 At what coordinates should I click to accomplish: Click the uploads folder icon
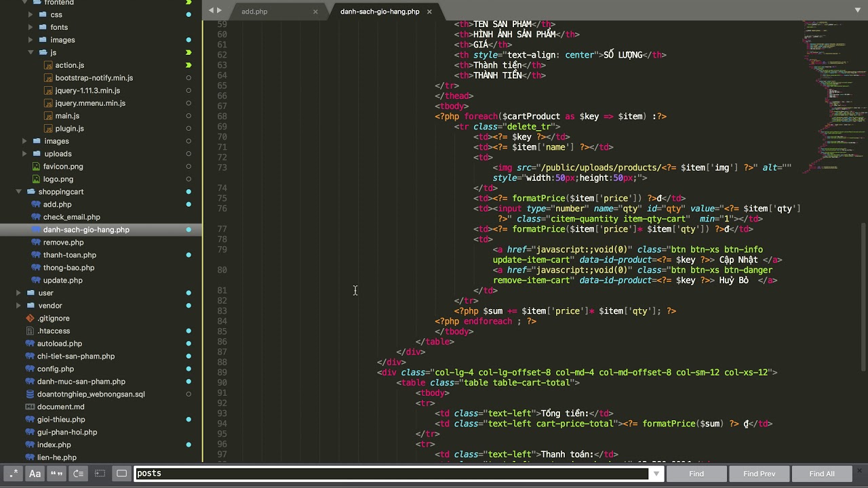[x=37, y=154]
